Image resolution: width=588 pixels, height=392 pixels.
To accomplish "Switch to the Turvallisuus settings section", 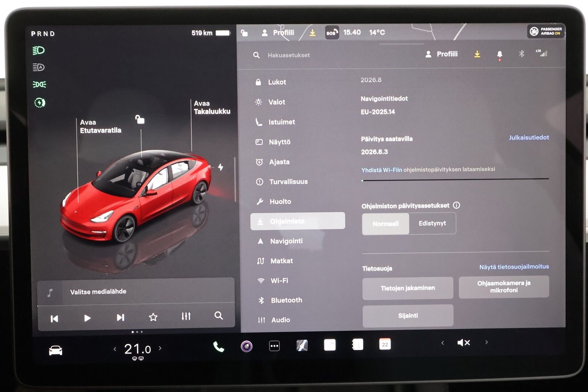I will [x=289, y=181].
